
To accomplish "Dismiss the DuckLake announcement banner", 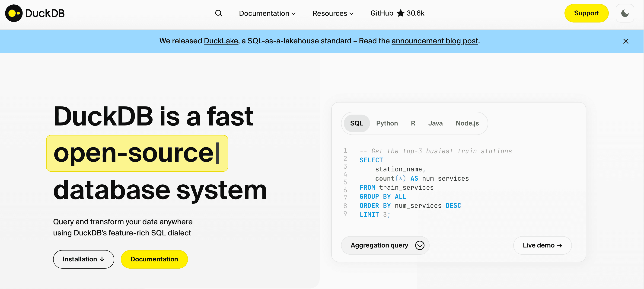I will [625, 41].
